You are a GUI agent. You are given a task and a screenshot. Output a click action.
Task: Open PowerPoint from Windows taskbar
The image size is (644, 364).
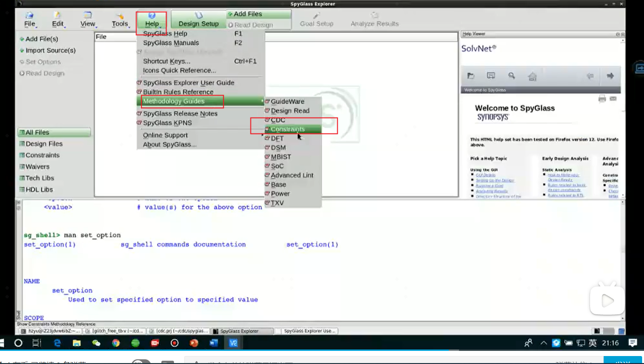194,343
